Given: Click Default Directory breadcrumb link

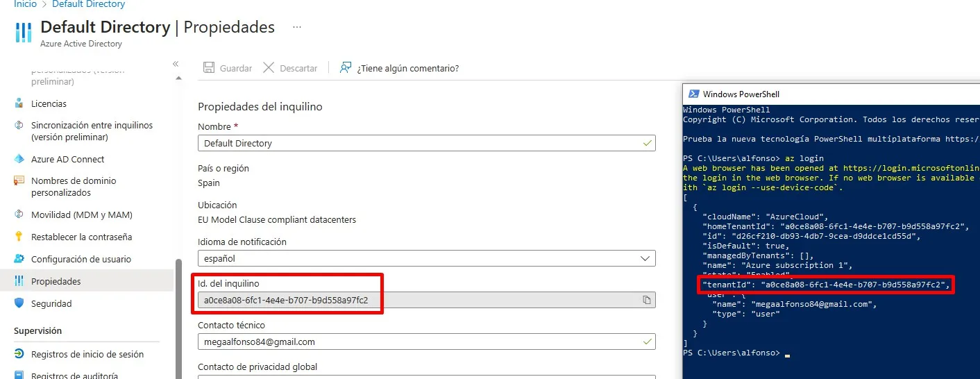Looking at the screenshot, I should point(88,4).
